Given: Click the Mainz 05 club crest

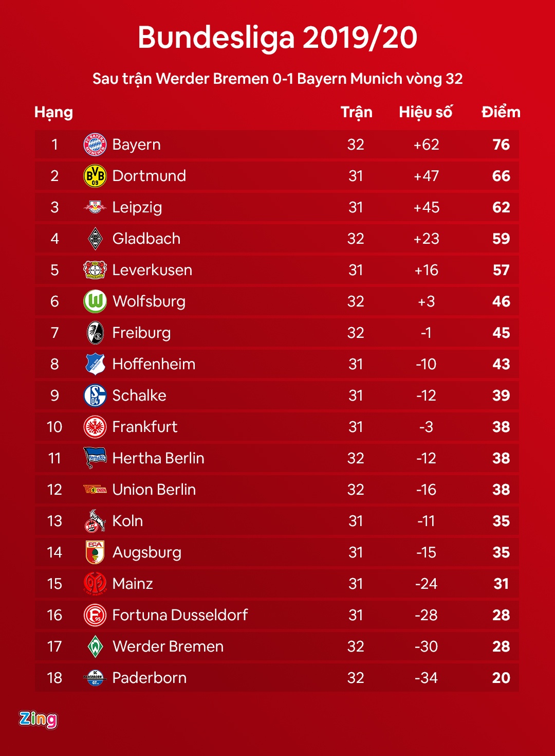Looking at the screenshot, I should click(x=95, y=584).
